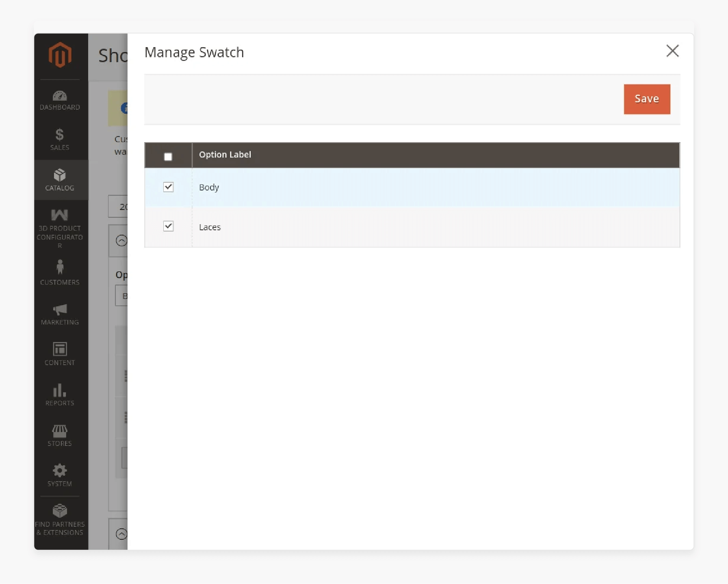Uncheck the Laces option checkbox
Viewport: 728px width, 584px height.
[x=168, y=226]
